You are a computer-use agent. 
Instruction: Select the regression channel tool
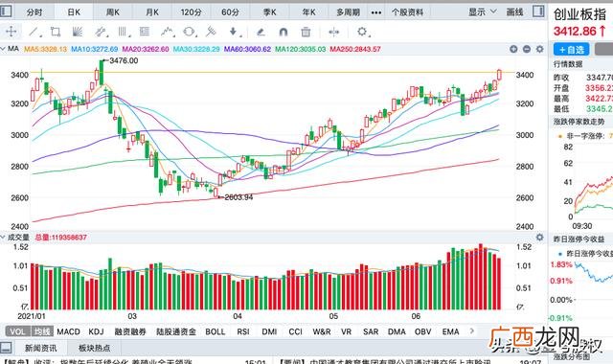(101, 32)
